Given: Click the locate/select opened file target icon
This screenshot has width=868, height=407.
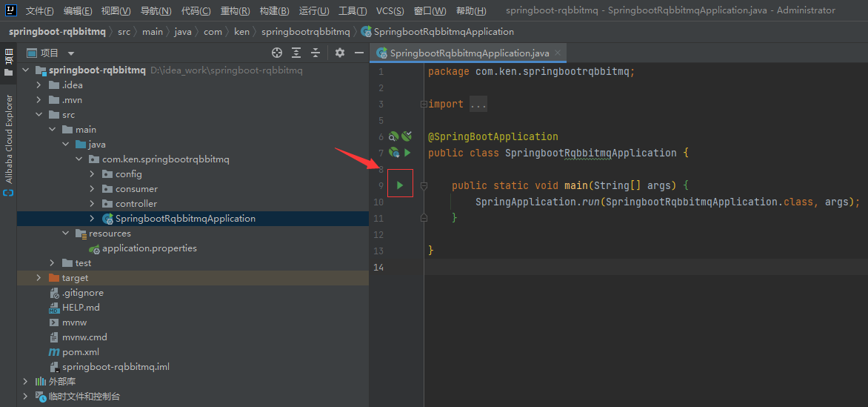Looking at the screenshot, I should (x=277, y=53).
